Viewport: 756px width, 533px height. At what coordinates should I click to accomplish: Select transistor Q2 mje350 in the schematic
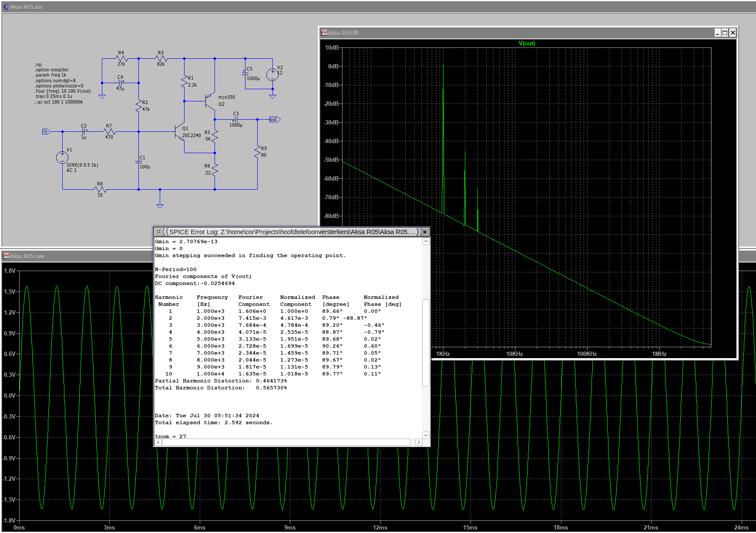coord(210,101)
